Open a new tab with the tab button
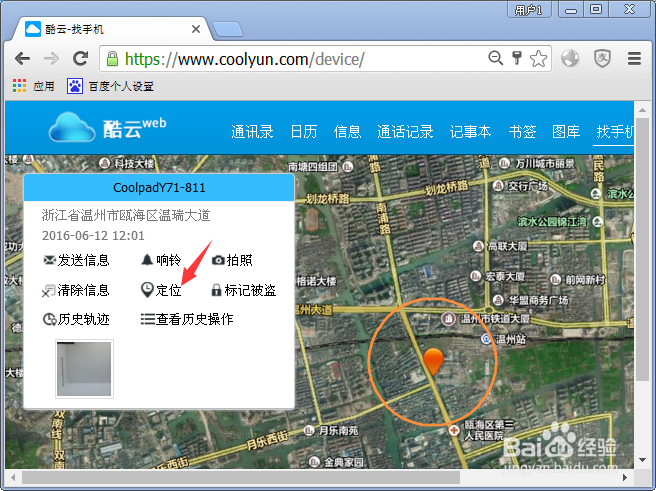 (228, 29)
